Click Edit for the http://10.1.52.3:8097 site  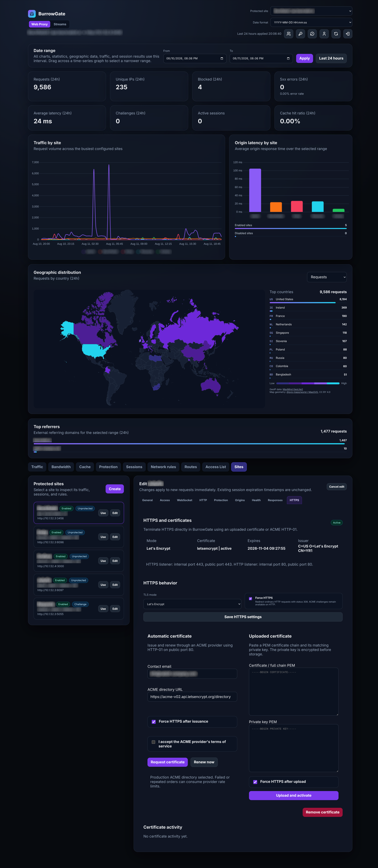click(x=115, y=585)
